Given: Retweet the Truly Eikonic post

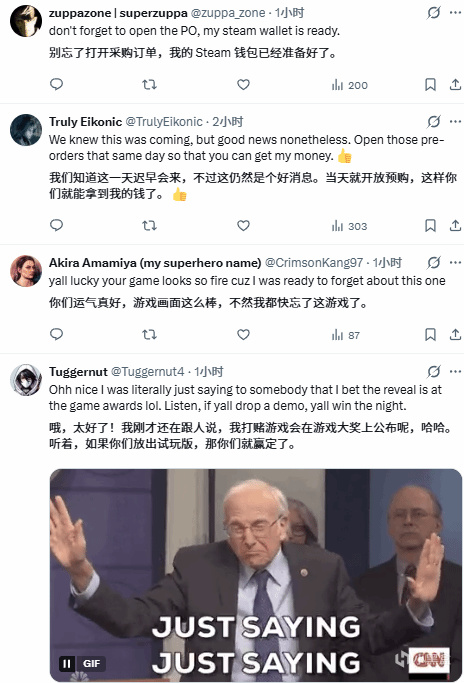Looking at the screenshot, I should click(149, 225).
